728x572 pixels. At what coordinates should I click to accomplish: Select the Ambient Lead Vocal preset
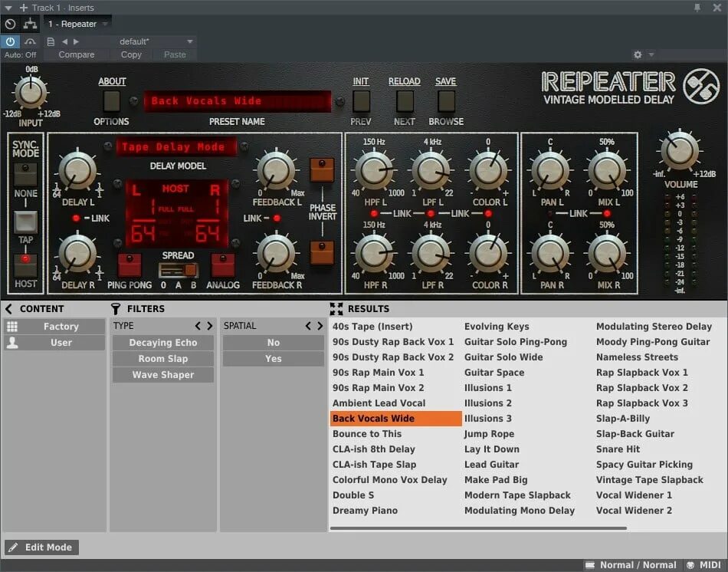pyautogui.click(x=379, y=403)
